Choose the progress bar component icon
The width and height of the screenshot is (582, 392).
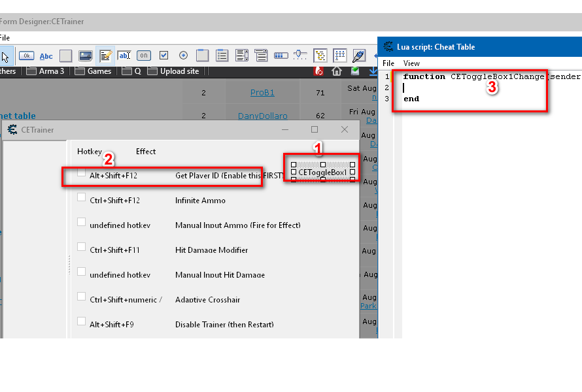pos(281,56)
